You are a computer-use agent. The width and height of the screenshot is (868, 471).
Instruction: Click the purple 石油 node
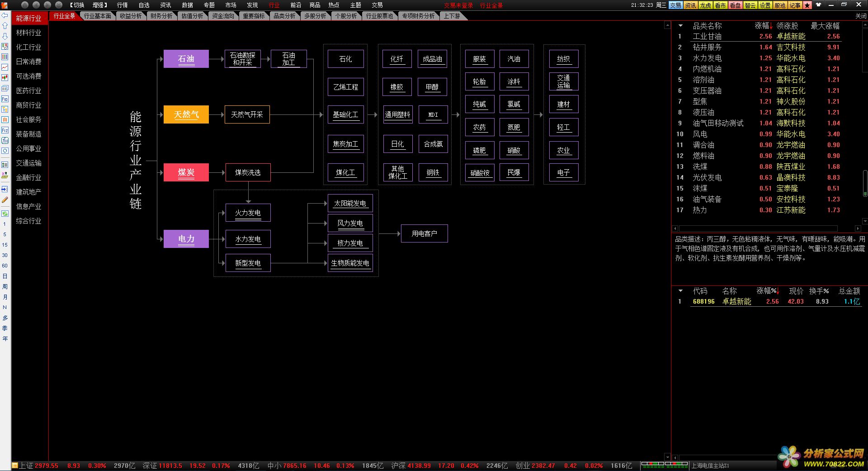tap(186, 59)
